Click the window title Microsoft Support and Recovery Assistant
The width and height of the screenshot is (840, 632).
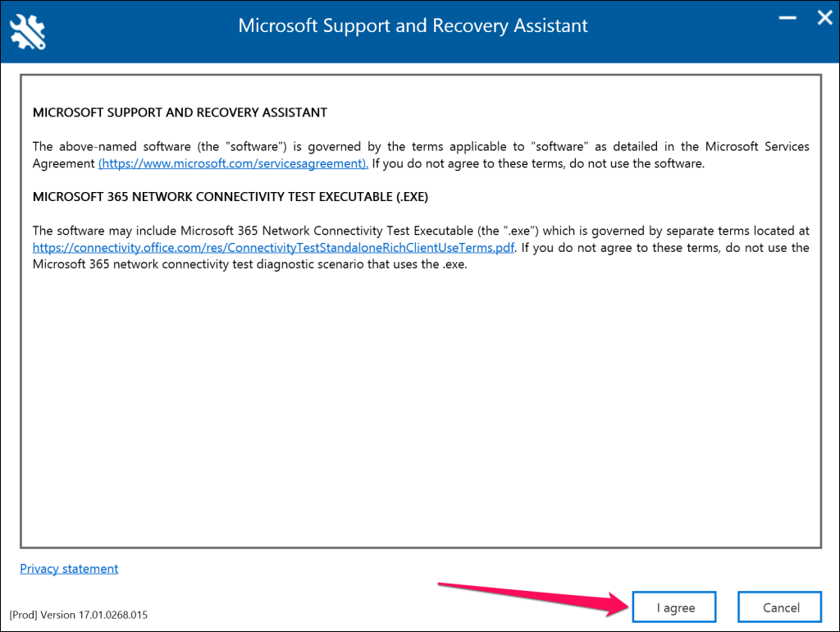tap(413, 25)
